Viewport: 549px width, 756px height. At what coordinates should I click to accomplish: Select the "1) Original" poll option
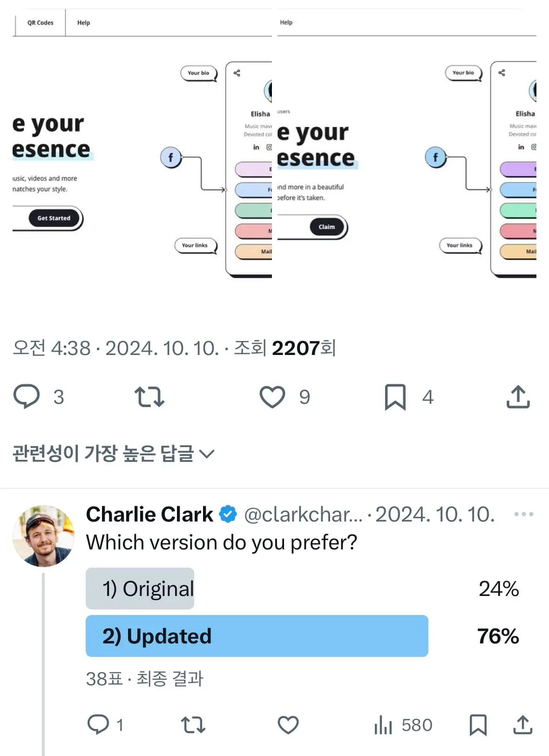[140, 589]
